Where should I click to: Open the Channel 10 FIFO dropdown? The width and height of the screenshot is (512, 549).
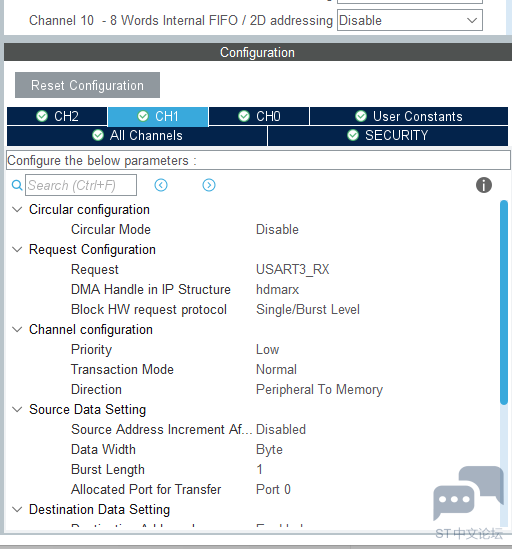pos(409,20)
